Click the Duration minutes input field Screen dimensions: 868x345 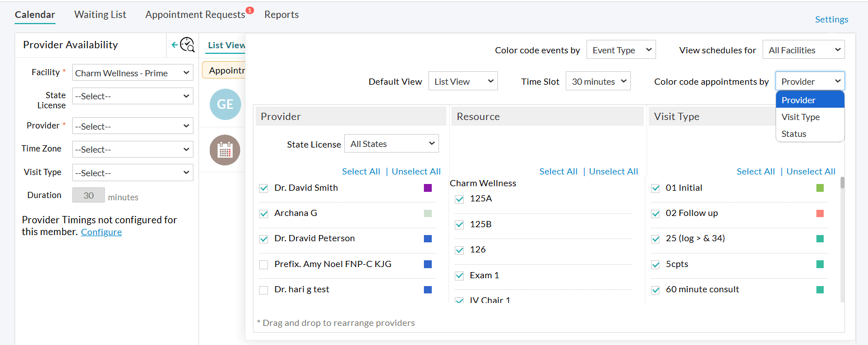click(89, 195)
